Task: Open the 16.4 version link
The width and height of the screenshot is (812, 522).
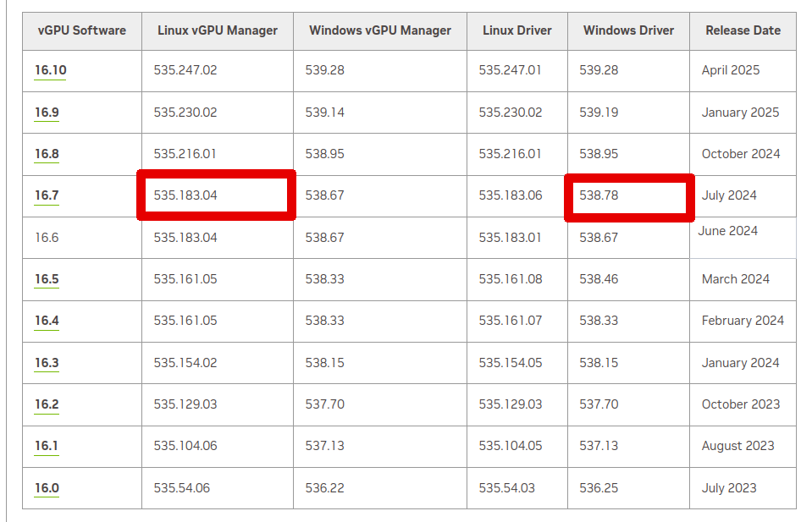Action: pos(47,321)
